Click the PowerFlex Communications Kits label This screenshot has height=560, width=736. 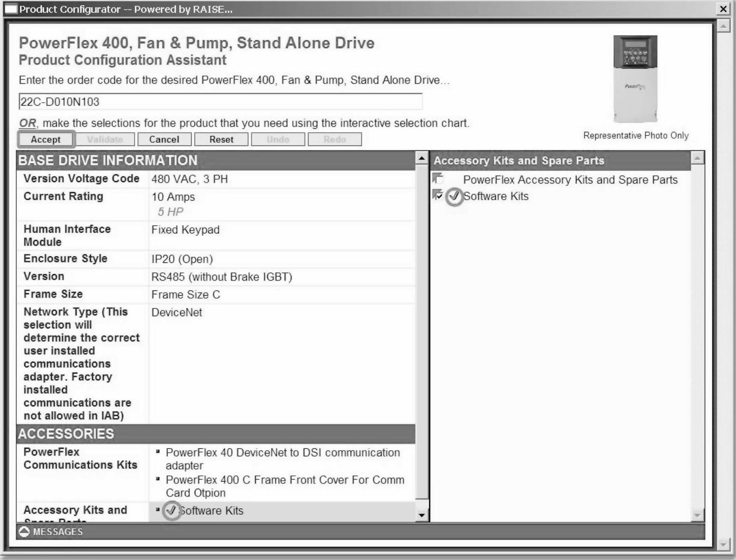tap(80, 458)
